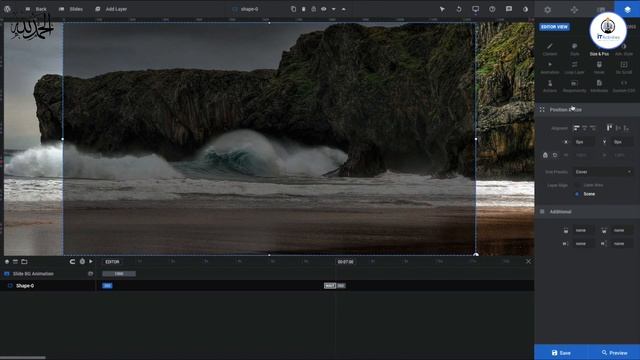Open the comment tooltip icon
Viewport: 640px width, 360px height.
pyautogui.click(x=509, y=9)
